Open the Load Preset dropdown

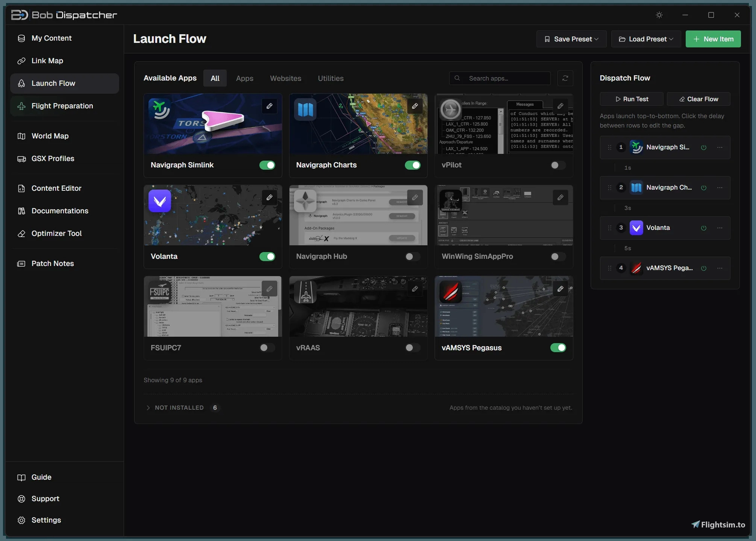pyautogui.click(x=646, y=39)
